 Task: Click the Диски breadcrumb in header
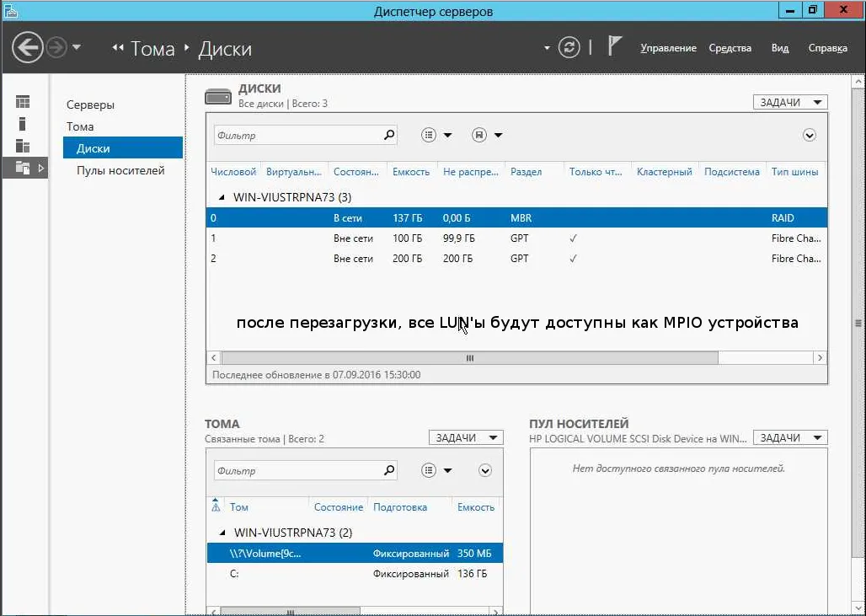225,49
